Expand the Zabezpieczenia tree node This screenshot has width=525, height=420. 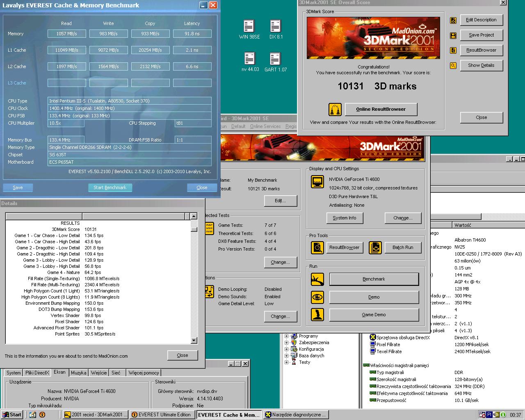pyautogui.click(x=286, y=342)
